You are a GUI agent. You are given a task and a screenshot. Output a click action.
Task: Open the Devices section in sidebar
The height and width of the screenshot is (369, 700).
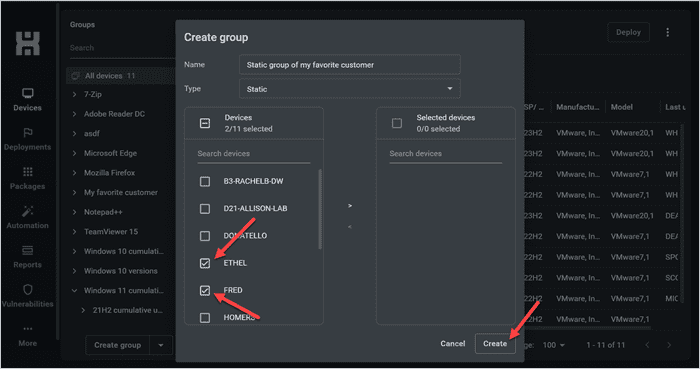(27, 100)
